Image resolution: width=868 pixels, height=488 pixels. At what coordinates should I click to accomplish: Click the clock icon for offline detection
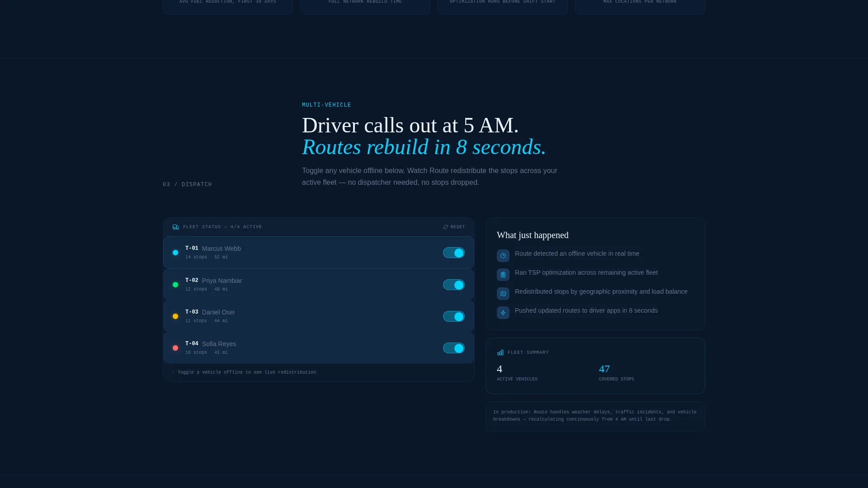(x=503, y=256)
